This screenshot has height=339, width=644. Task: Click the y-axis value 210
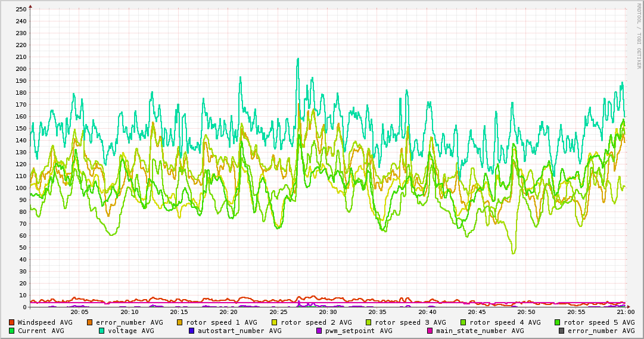coord(20,57)
